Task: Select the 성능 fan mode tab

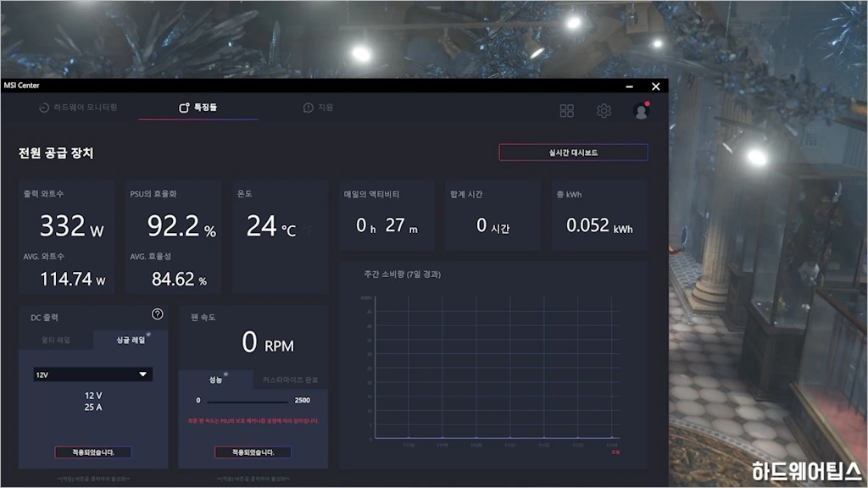Action: point(216,380)
